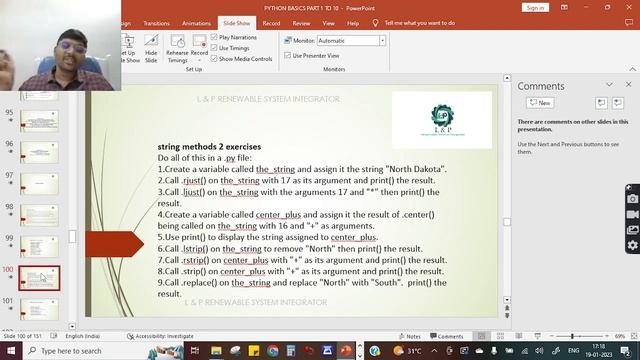Open the Help tab
The image size is (640, 360).
pos(353,23)
